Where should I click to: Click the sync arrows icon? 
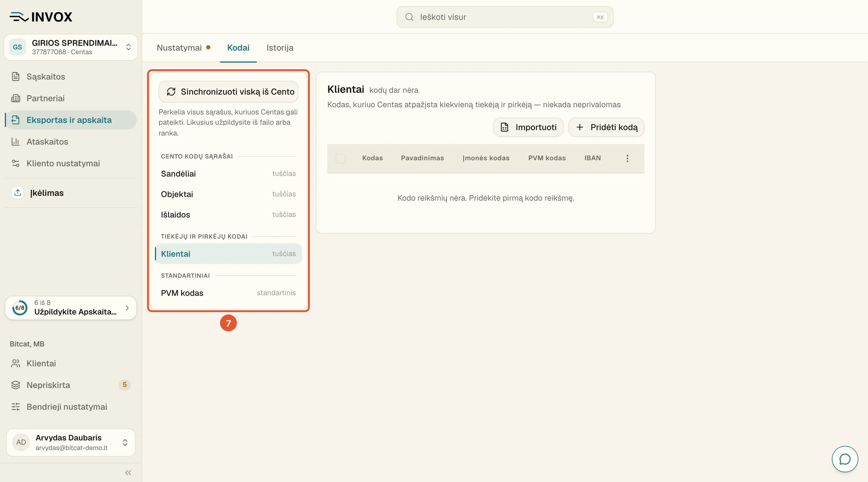(171, 92)
